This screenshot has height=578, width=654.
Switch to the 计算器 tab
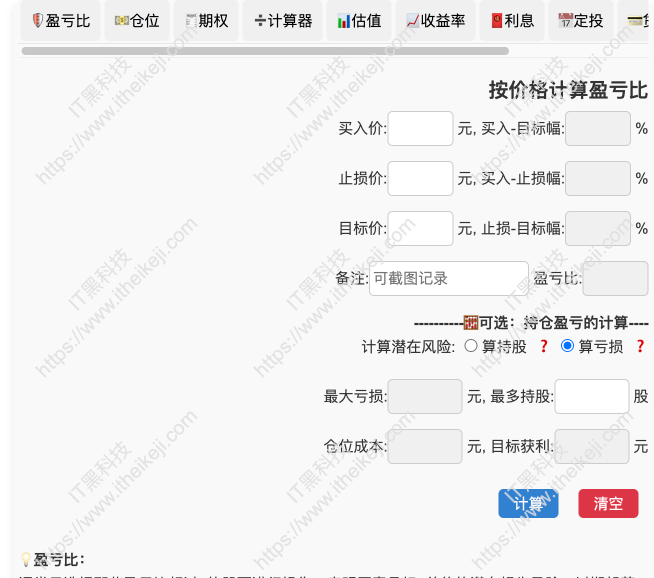click(282, 21)
